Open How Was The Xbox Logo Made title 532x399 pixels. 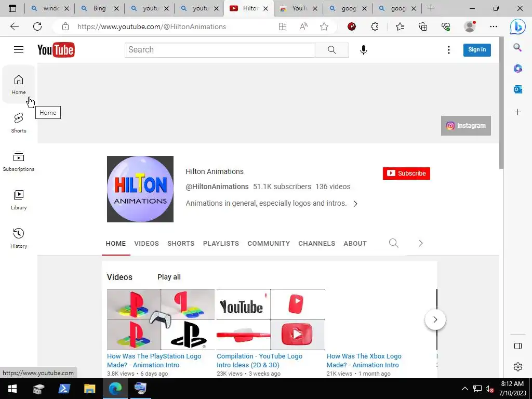364,361
